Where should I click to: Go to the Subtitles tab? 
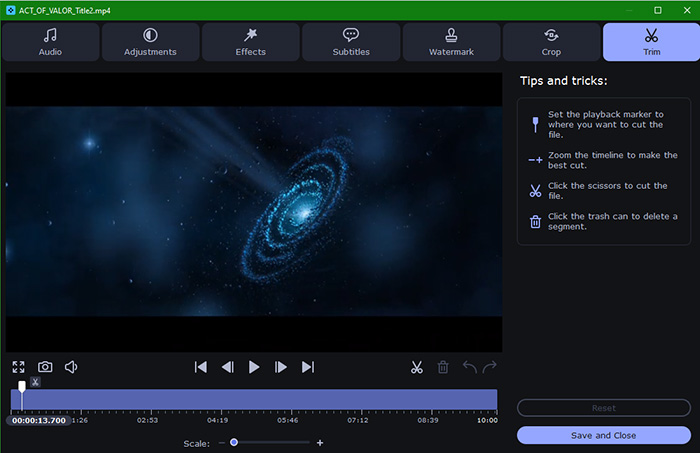tap(351, 42)
